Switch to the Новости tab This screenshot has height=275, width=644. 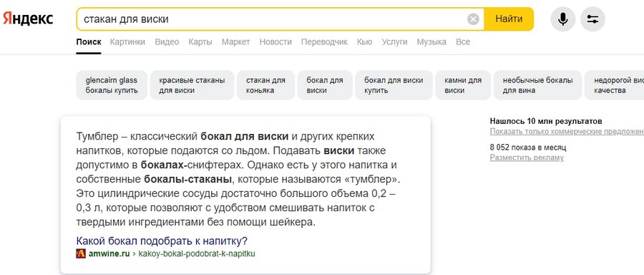click(275, 42)
